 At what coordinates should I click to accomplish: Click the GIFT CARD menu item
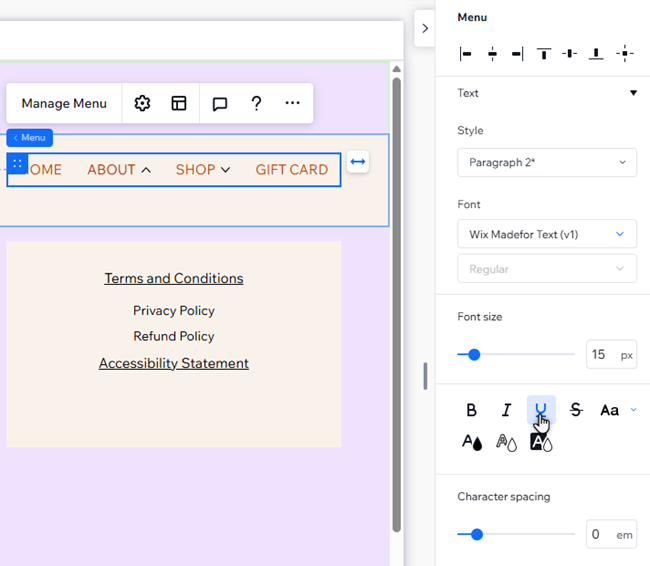(x=291, y=170)
